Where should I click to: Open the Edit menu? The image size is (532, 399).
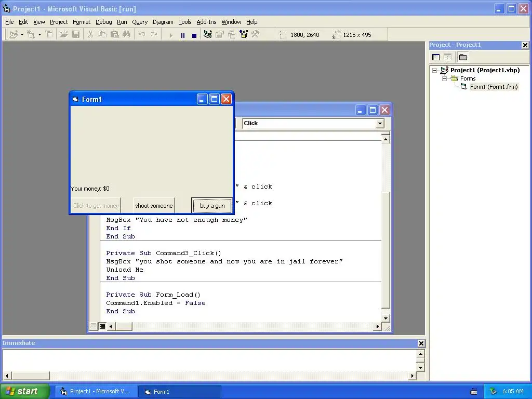tap(23, 22)
